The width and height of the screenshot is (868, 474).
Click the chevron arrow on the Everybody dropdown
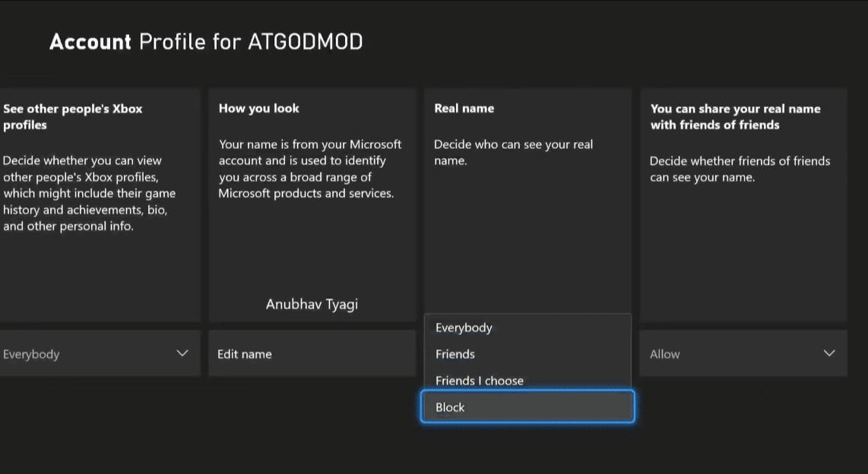(x=182, y=353)
